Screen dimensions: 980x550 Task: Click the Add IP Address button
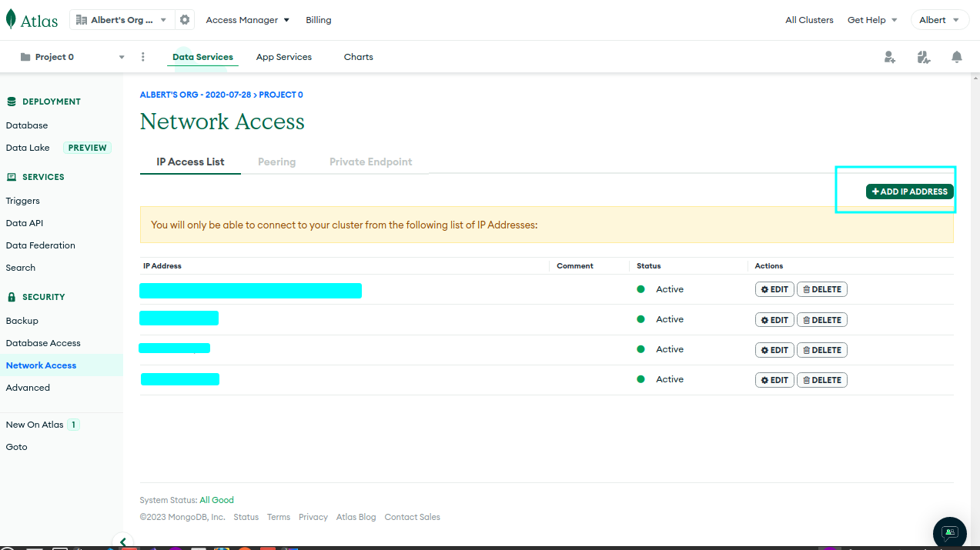point(910,192)
